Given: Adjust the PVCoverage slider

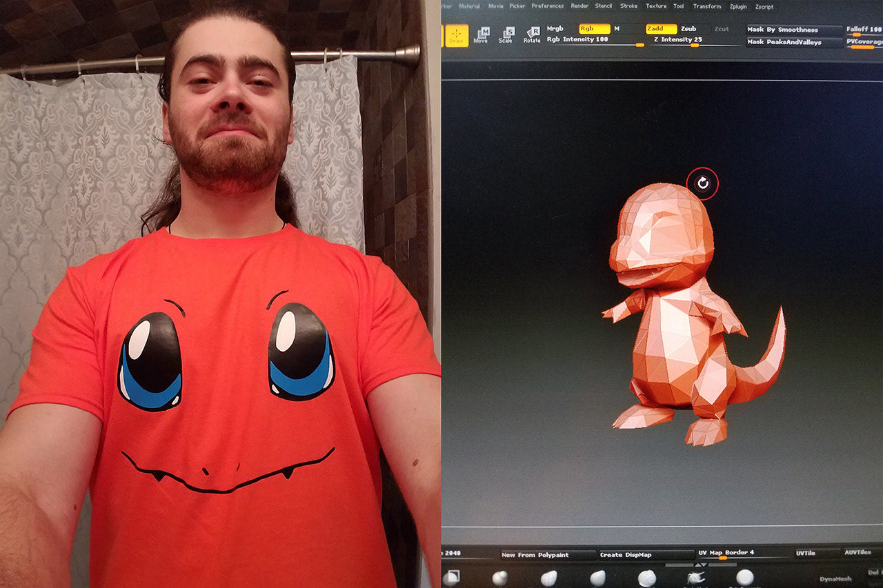Looking at the screenshot, I should tap(864, 43).
